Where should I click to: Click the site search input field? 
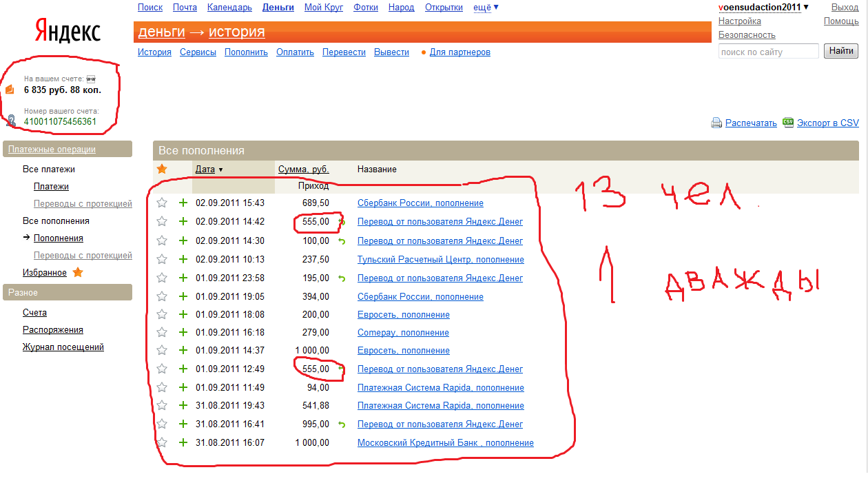(x=768, y=52)
